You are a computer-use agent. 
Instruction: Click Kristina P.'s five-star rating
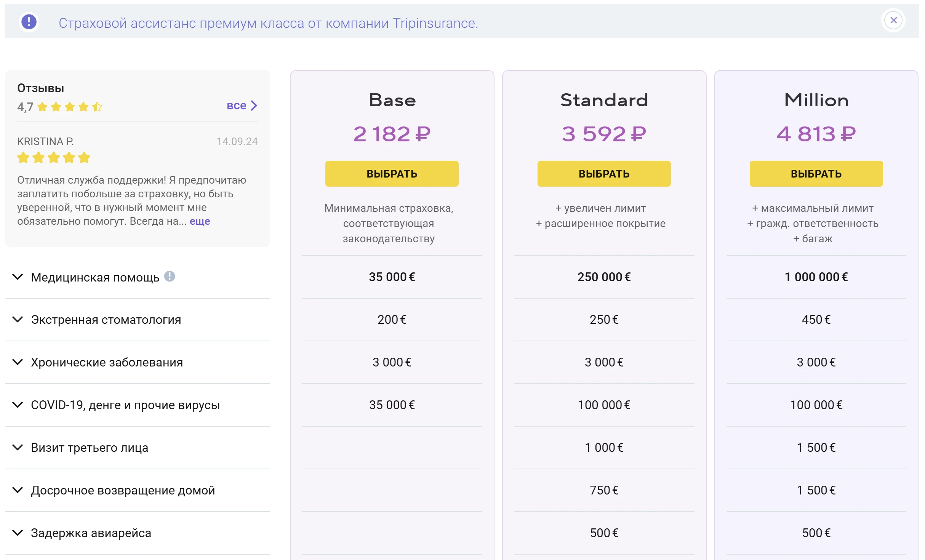54,158
